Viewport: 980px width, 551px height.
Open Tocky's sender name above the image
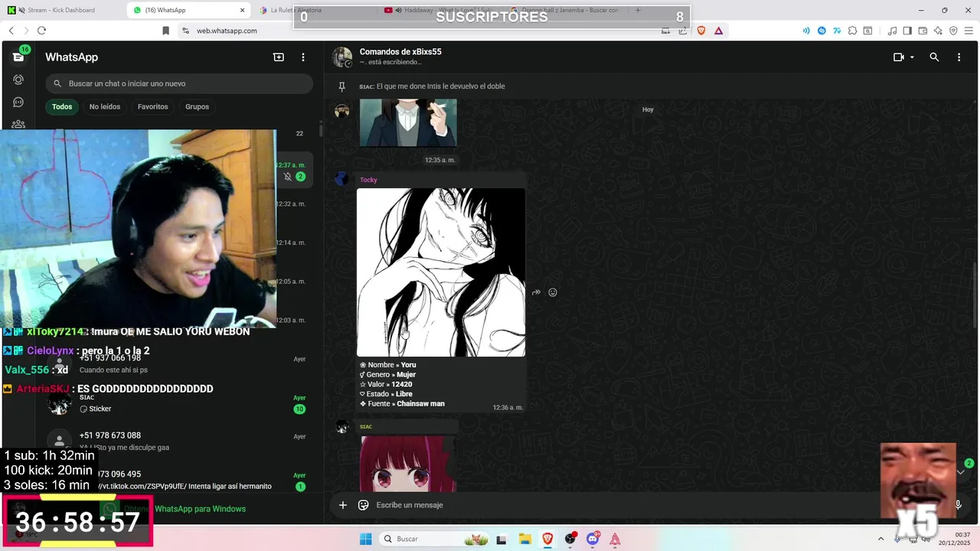click(x=368, y=180)
